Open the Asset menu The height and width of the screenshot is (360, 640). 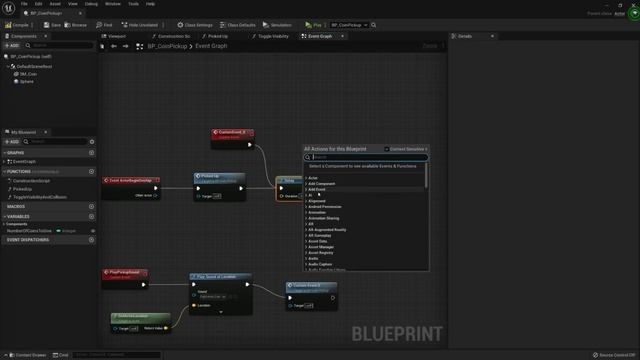(55, 4)
